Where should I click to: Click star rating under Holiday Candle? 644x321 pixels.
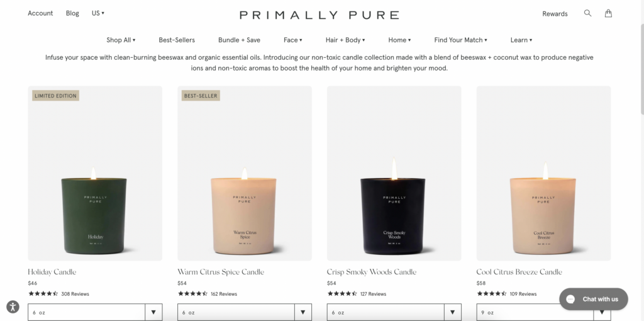tap(43, 293)
